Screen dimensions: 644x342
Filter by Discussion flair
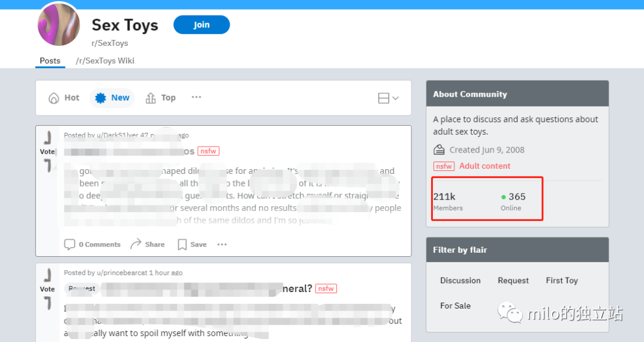(460, 281)
